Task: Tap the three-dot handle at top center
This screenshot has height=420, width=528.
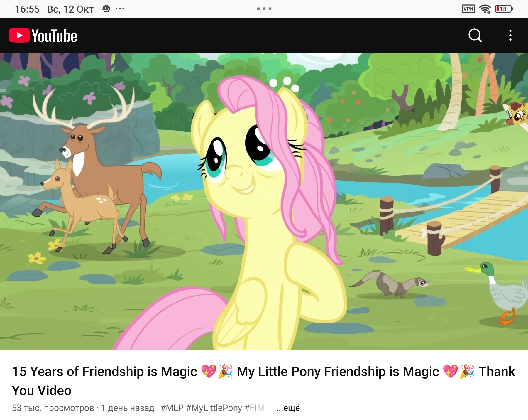Action: (x=264, y=9)
